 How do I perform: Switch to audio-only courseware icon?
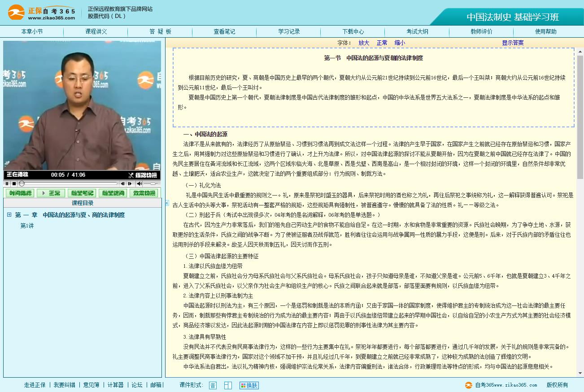click(x=213, y=385)
